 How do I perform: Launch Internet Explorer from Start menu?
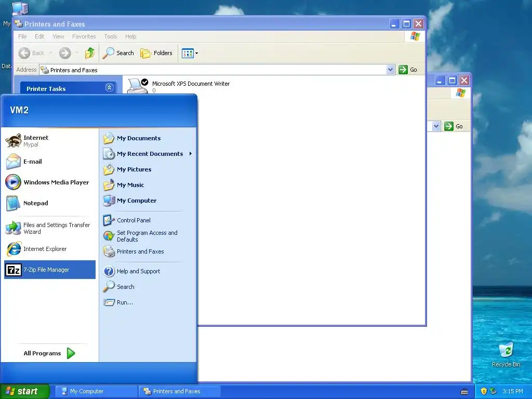point(49,249)
